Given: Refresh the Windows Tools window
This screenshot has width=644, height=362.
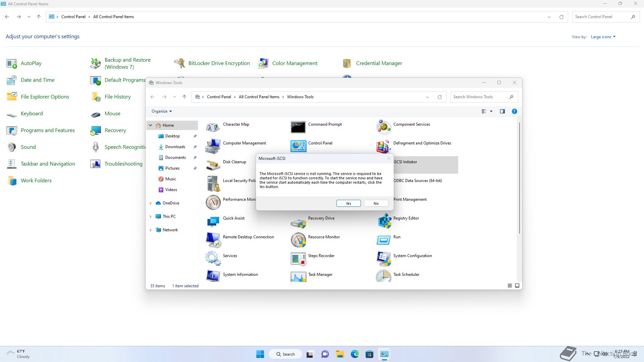Looking at the screenshot, I should pos(439,97).
